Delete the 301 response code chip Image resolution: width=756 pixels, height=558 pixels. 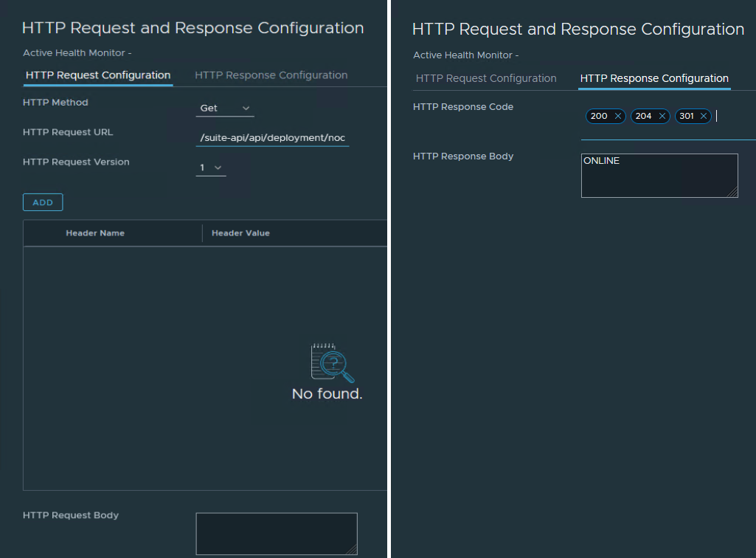click(x=704, y=116)
